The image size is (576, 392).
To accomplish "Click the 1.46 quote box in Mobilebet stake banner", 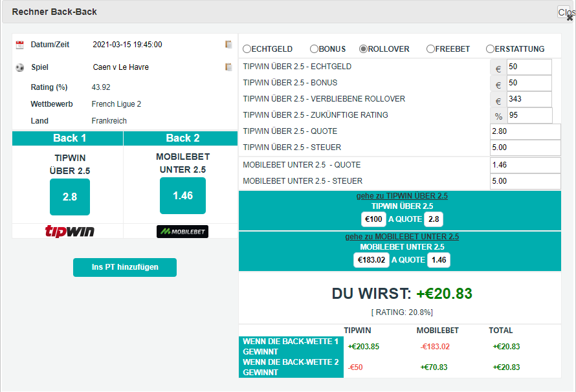I will (x=439, y=260).
